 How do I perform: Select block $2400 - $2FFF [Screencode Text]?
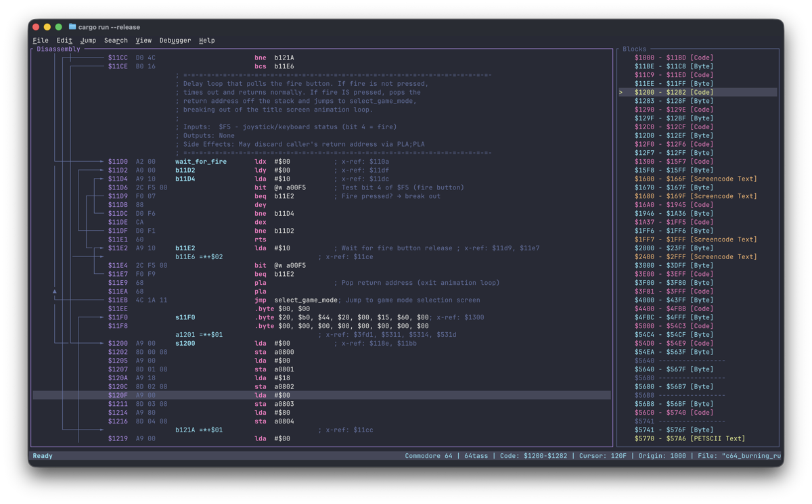pyautogui.click(x=698, y=256)
